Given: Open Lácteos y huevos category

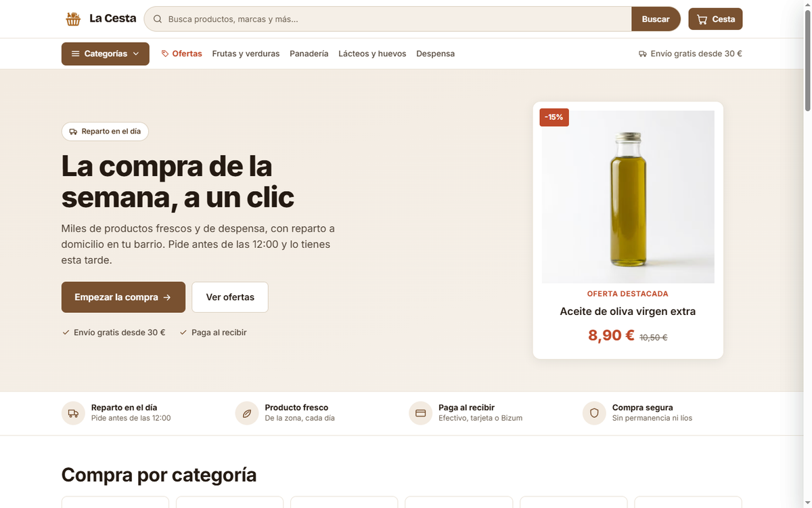Looking at the screenshot, I should click(372, 54).
